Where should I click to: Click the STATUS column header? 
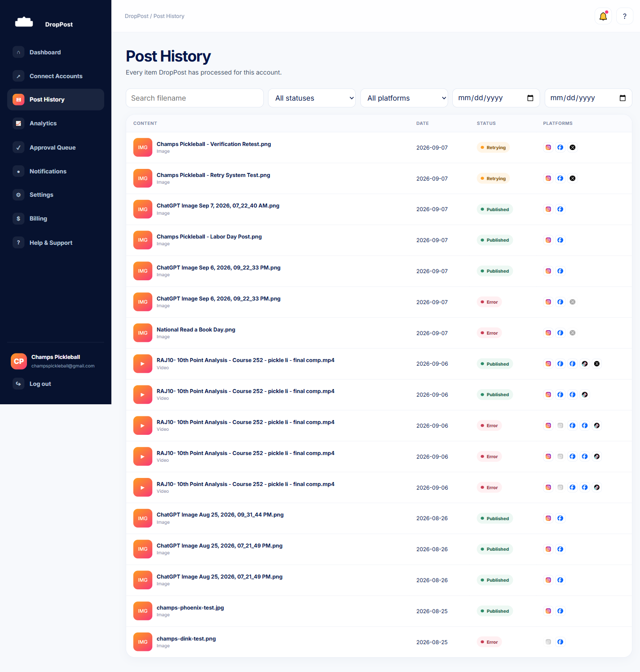coord(486,123)
